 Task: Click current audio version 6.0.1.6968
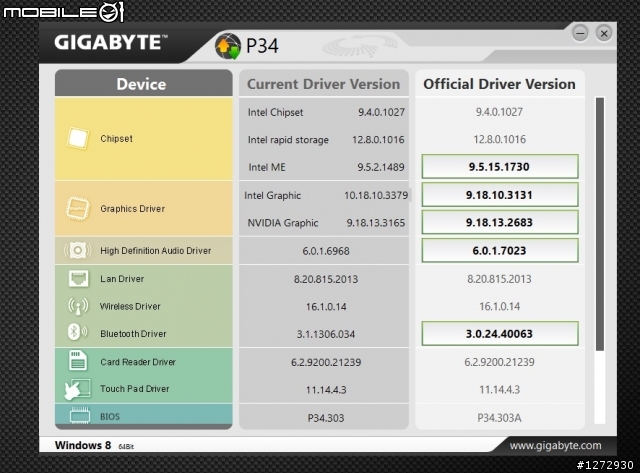326,251
